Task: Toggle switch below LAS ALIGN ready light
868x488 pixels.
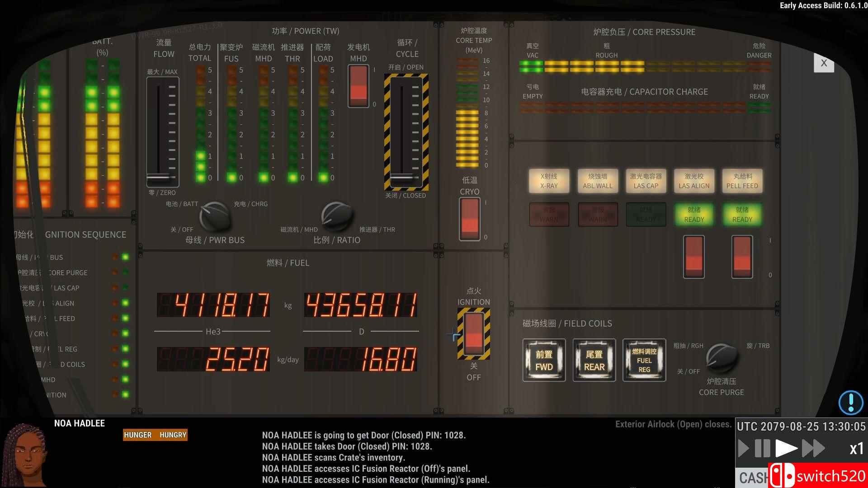Action: tap(693, 257)
